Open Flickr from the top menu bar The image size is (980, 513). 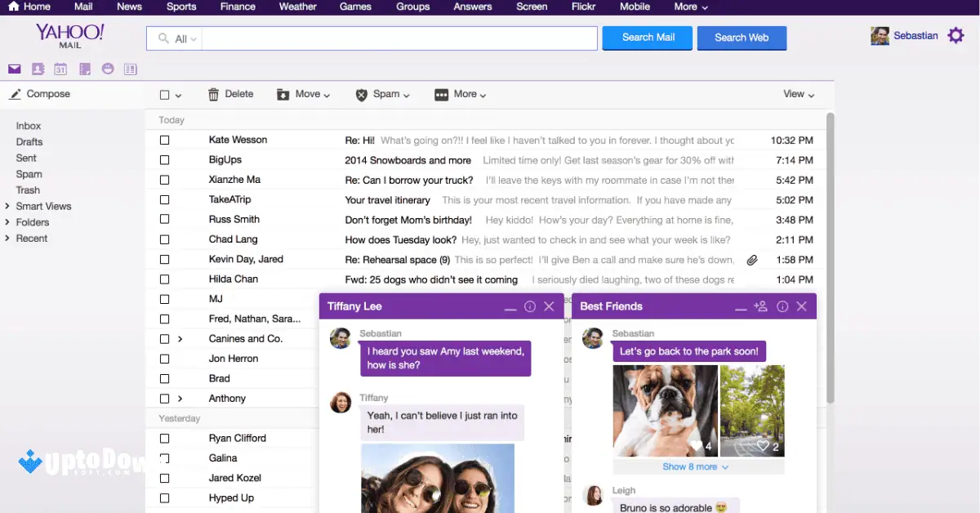pos(583,7)
